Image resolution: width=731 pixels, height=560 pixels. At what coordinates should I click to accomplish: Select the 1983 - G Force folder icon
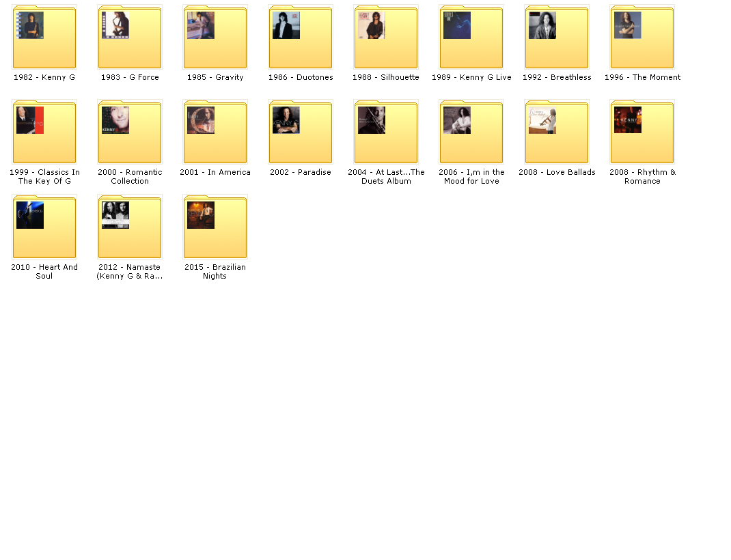coord(130,37)
